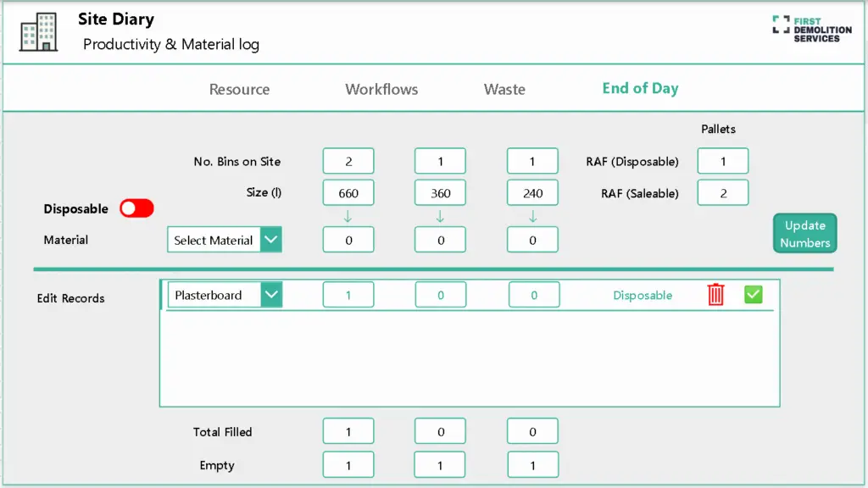Switch to the Resource tab
Viewport: 868px width, 488px height.
(x=239, y=89)
